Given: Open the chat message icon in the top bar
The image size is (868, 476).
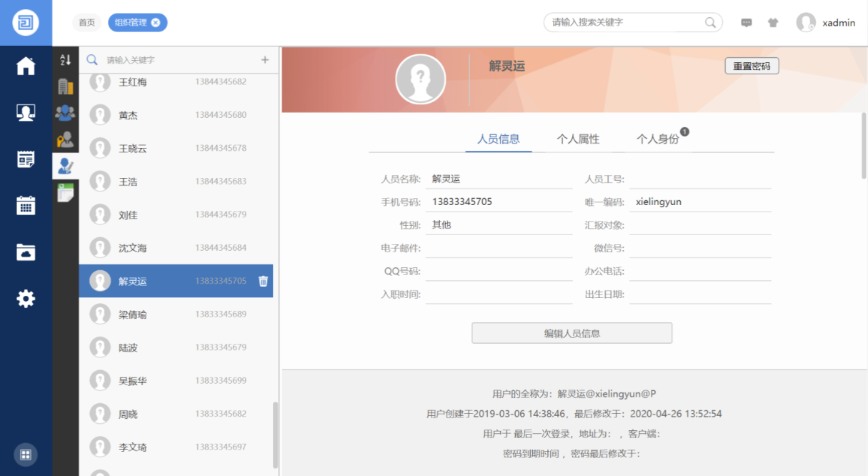Looking at the screenshot, I should point(747,23).
